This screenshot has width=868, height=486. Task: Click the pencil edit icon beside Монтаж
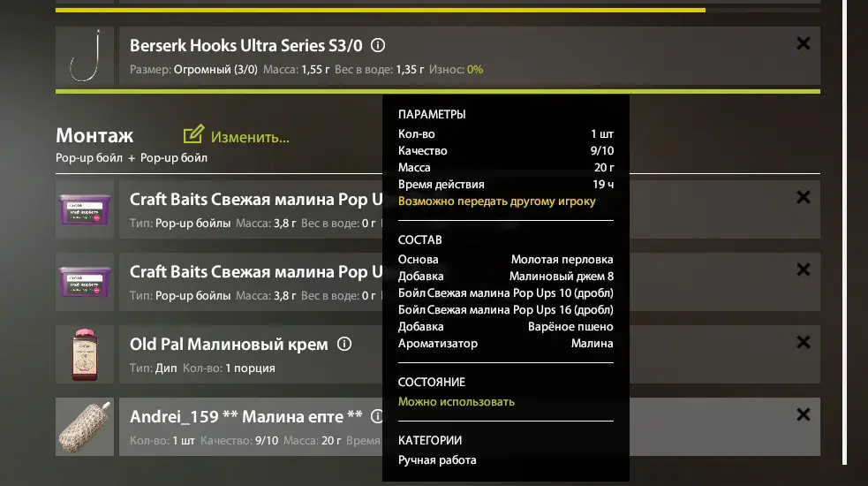click(x=193, y=135)
